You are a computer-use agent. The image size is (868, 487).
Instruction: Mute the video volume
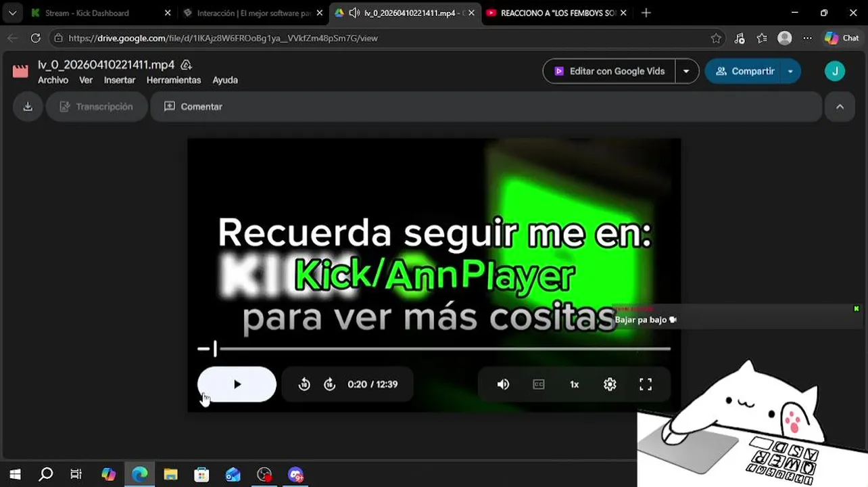point(503,384)
